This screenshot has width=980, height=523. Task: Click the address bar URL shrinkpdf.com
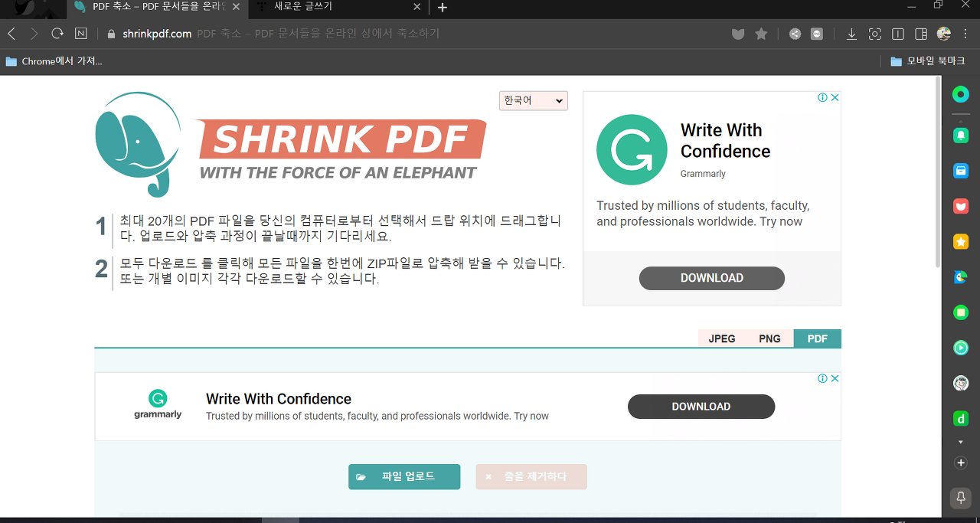point(157,34)
